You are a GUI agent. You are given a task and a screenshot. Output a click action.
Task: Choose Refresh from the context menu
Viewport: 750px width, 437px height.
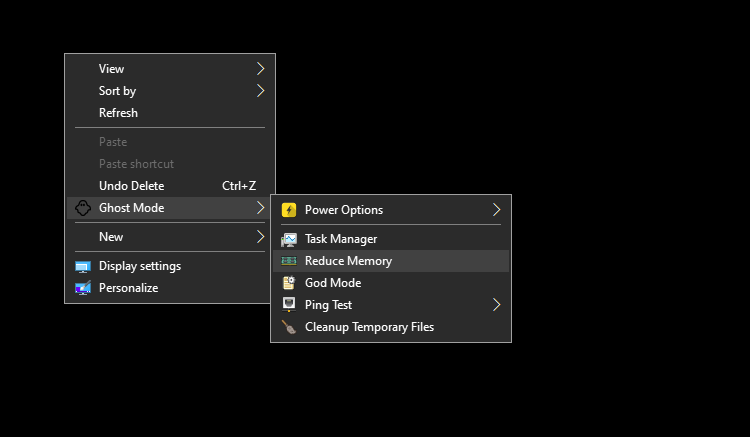(x=118, y=113)
